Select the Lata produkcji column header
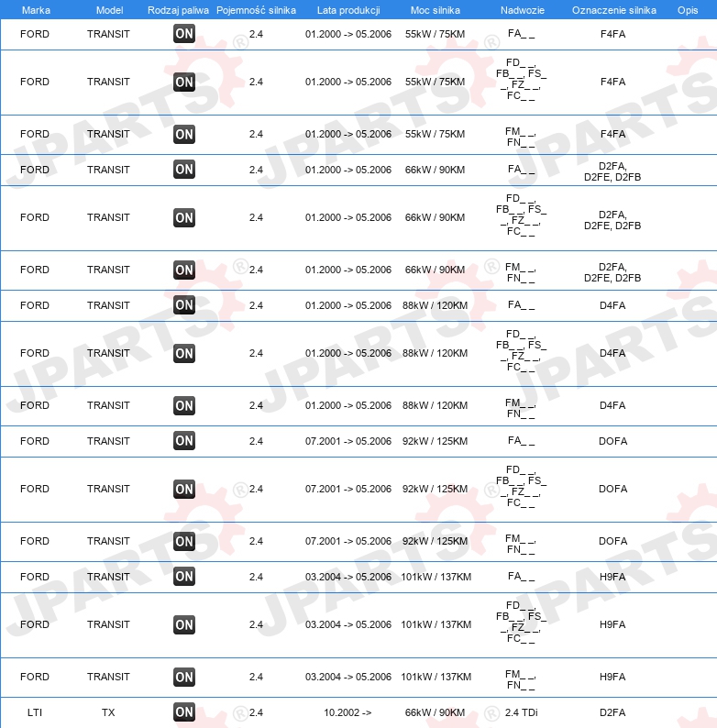The width and height of the screenshot is (717, 728). (348, 10)
